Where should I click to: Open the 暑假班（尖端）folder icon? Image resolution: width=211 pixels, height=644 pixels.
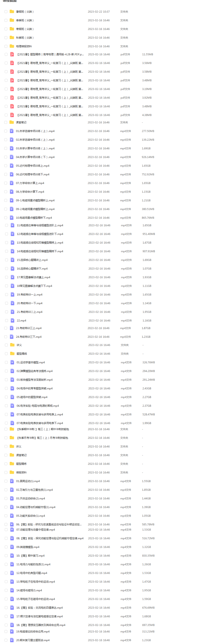click(12, 11)
